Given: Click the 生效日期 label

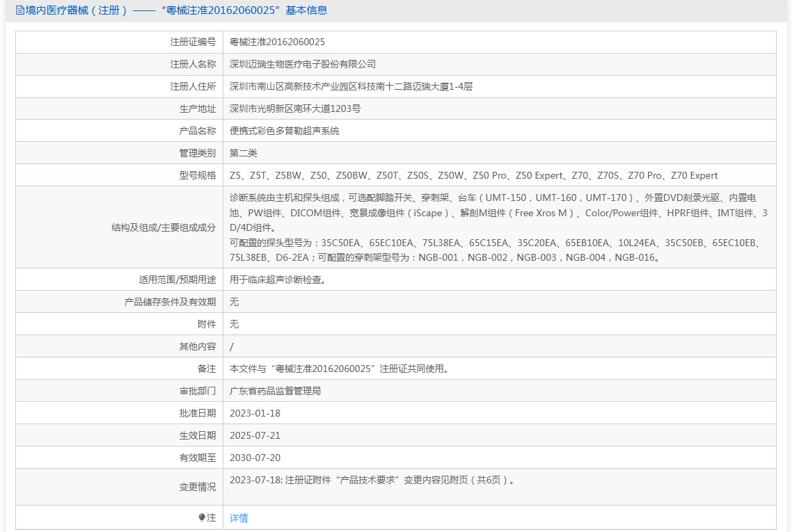Looking at the screenshot, I should 198,435.
